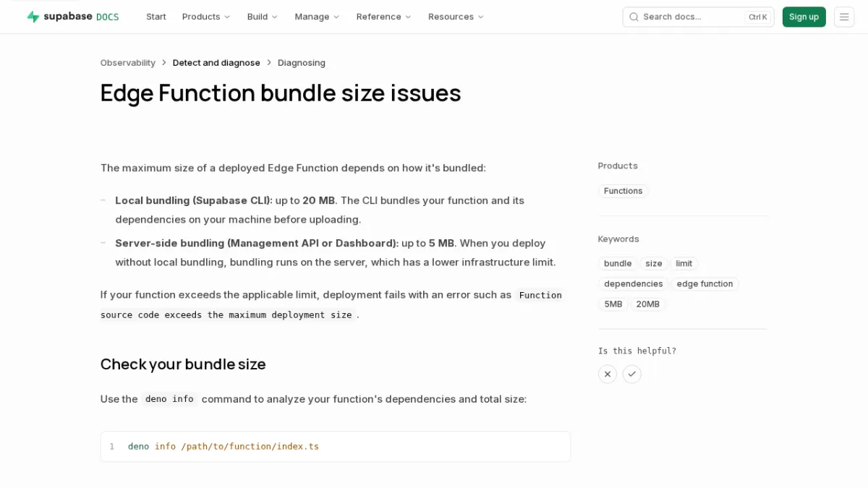The width and height of the screenshot is (868, 488).
Task: Click the limit keyword tag
Action: point(684,264)
